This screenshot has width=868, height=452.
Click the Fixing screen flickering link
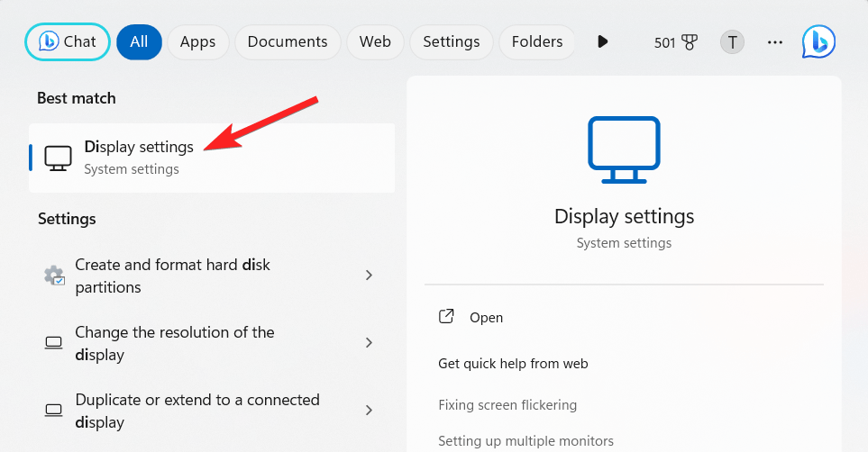pos(507,405)
